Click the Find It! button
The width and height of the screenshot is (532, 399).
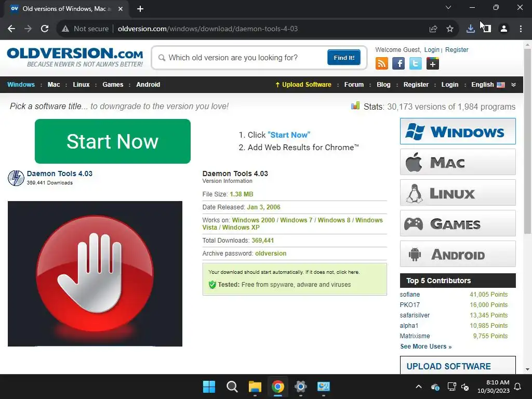344,57
